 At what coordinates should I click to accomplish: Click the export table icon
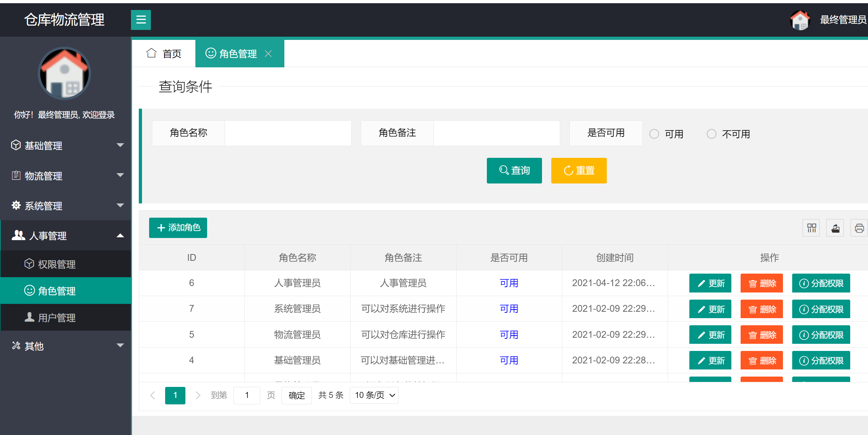click(835, 228)
